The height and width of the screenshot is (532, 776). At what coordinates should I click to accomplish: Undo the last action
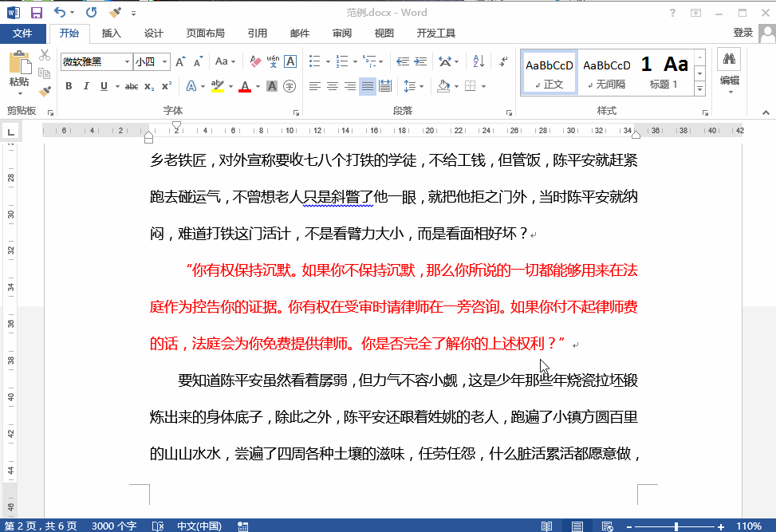pyautogui.click(x=59, y=13)
